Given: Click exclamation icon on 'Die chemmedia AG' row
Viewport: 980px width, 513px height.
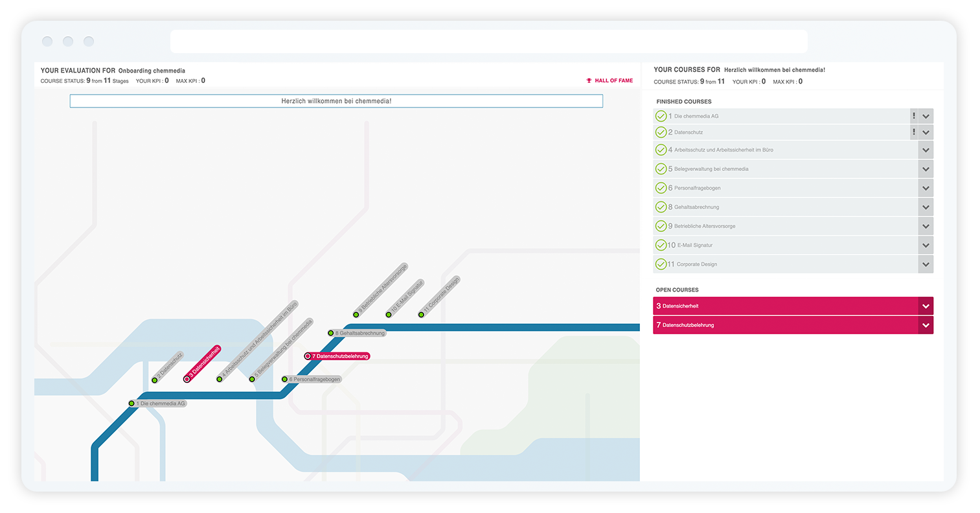Looking at the screenshot, I should pyautogui.click(x=914, y=116).
